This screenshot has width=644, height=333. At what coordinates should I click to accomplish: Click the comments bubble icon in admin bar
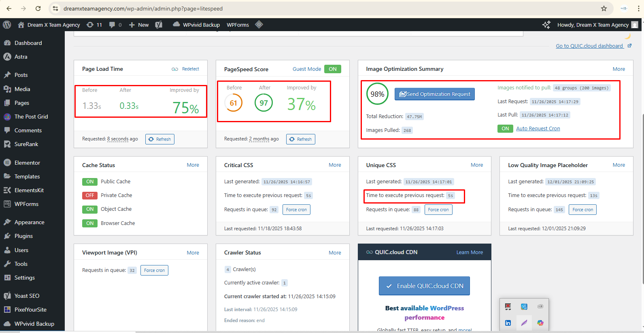[x=115, y=25]
